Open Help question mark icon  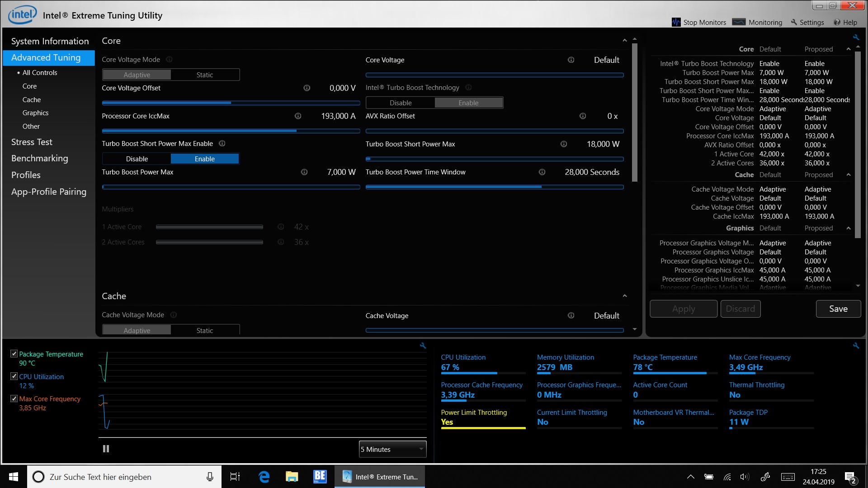(837, 22)
